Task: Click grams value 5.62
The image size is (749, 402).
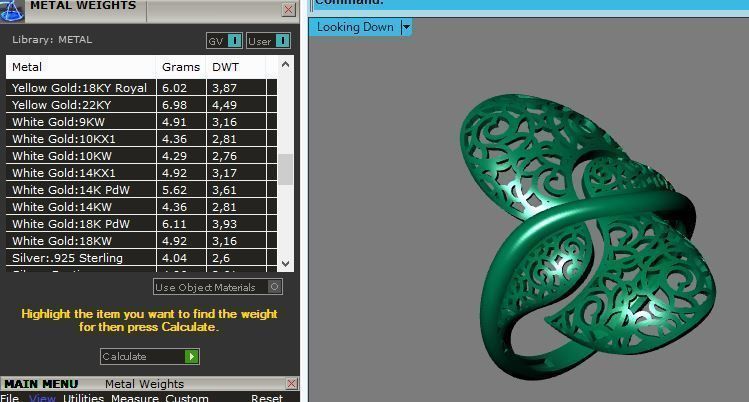Action: coord(174,190)
